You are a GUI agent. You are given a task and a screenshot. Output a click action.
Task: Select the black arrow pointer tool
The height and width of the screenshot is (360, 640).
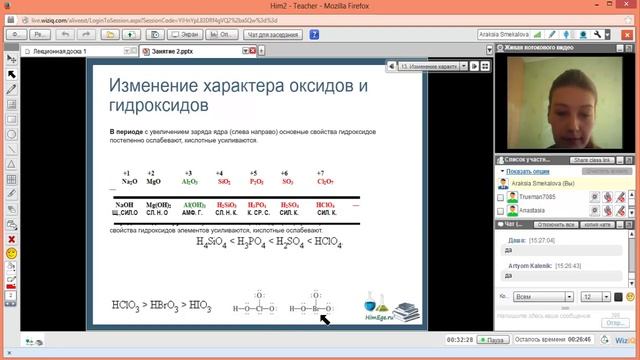pyautogui.click(x=11, y=74)
